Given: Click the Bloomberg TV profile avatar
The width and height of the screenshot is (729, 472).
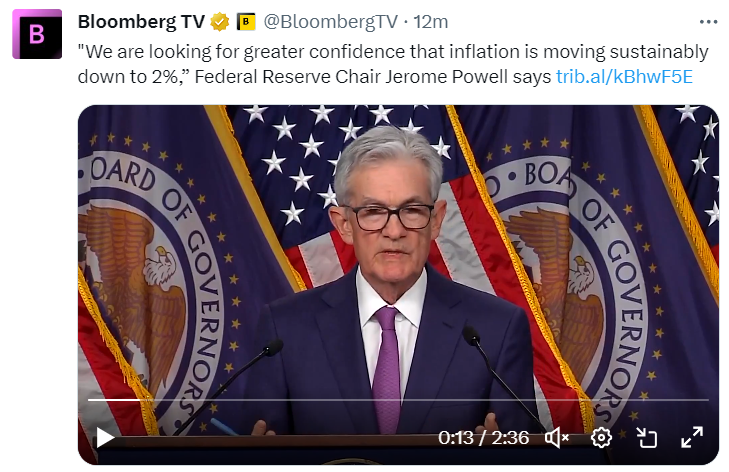Looking at the screenshot, I should click(36, 35).
